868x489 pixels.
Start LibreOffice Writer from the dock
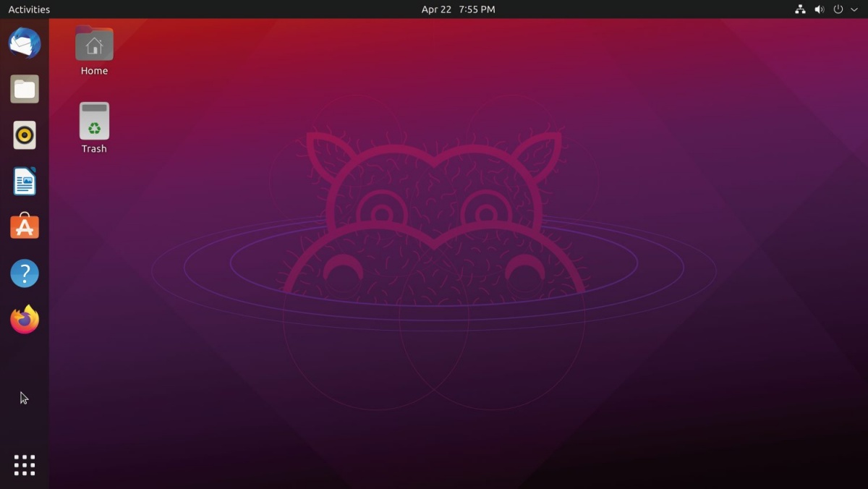pyautogui.click(x=25, y=182)
